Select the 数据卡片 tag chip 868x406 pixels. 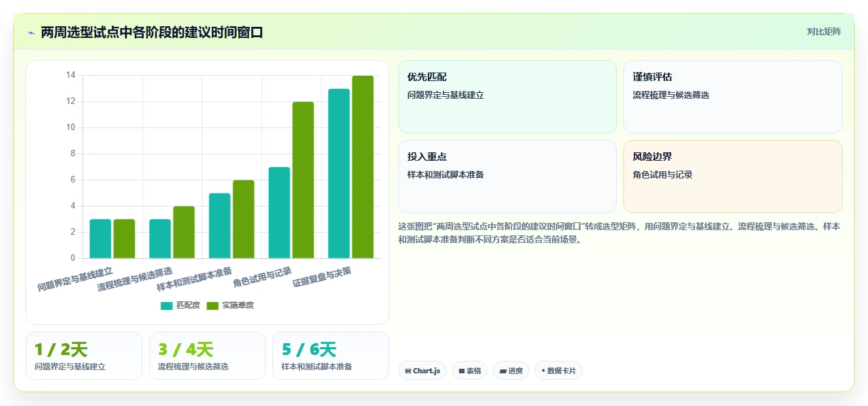click(x=559, y=371)
